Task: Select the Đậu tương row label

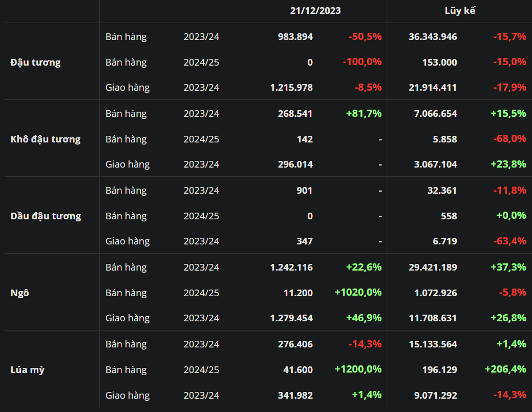Action: click(x=35, y=63)
